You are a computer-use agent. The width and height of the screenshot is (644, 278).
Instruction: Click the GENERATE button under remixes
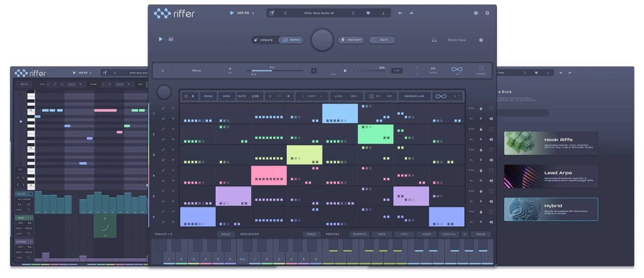359,234
